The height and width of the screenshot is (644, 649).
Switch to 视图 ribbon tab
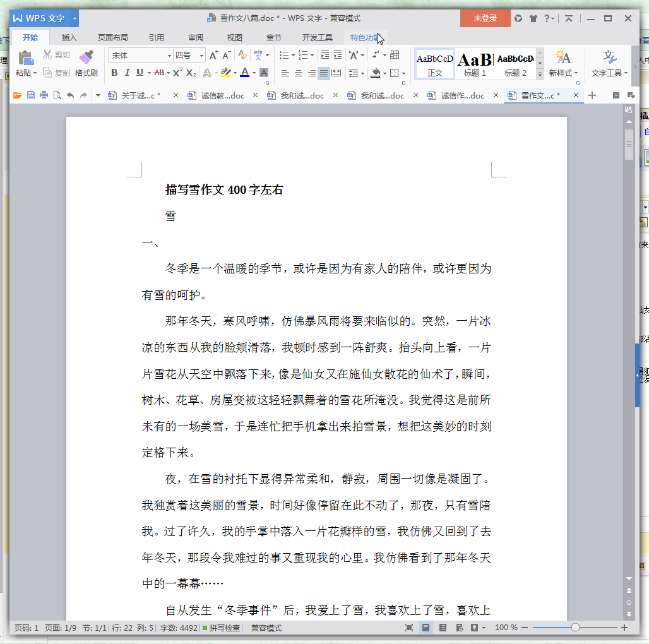coord(235,38)
